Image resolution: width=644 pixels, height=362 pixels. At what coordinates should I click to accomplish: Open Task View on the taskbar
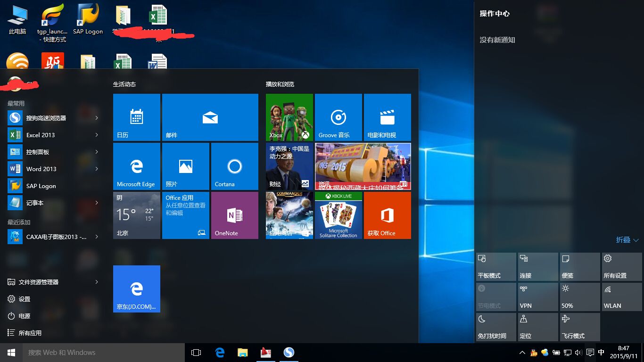coord(196,353)
